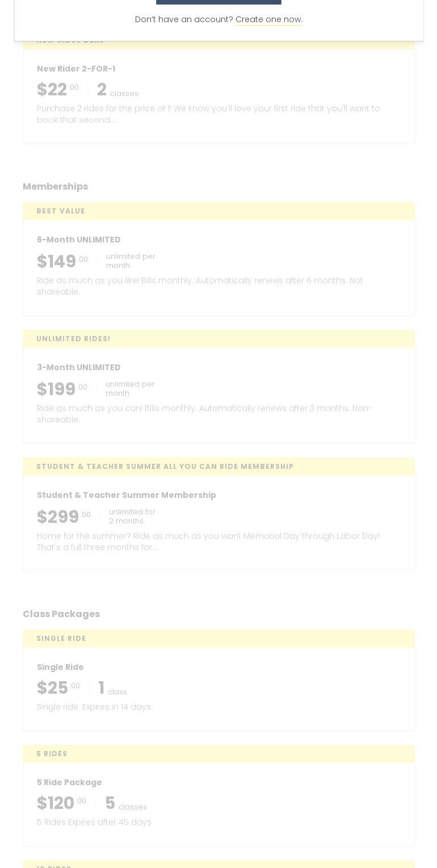Select the 6-Month UNLIMITED membership title

78,240
